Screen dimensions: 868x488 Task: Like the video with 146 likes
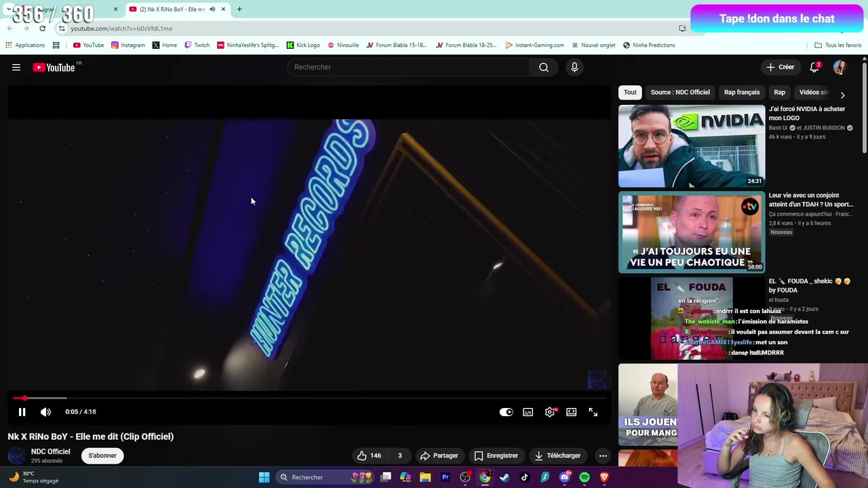[370, 455]
